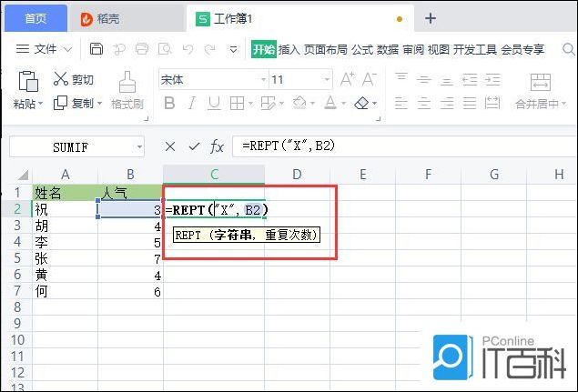The height and width of the screenshot is (392, 578).
Task: Click the Save icon in quick toolbar
Action: 96,48
